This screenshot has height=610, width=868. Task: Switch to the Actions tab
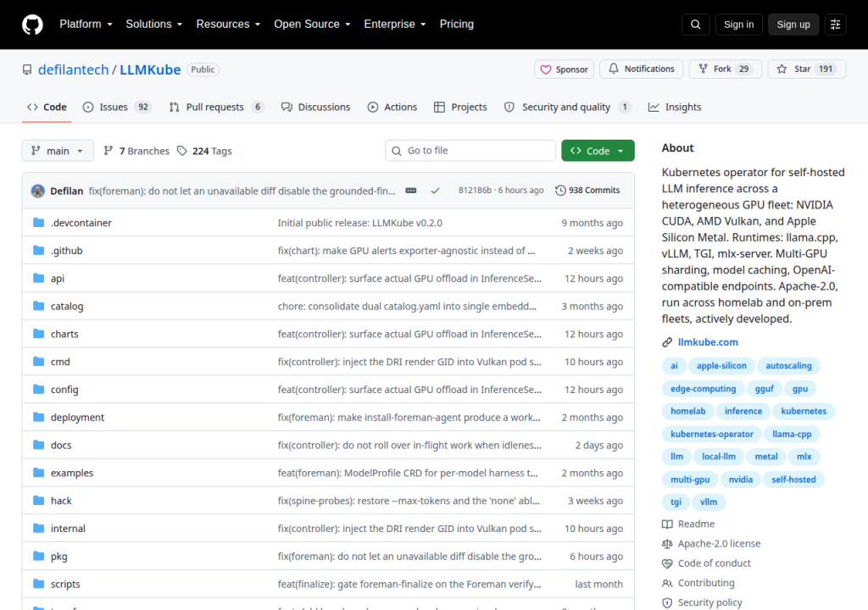tap(392, 107)
